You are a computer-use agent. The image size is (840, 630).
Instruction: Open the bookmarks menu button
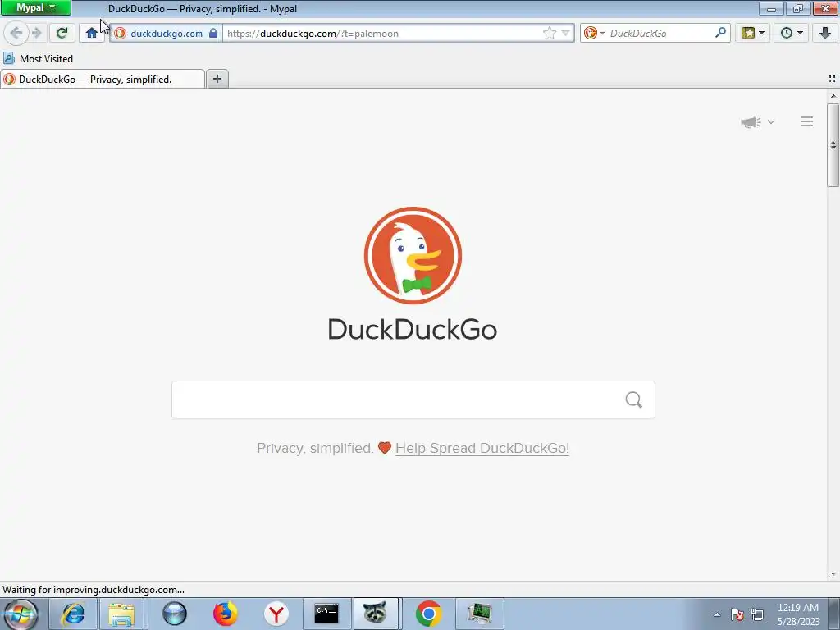(753, 33)
